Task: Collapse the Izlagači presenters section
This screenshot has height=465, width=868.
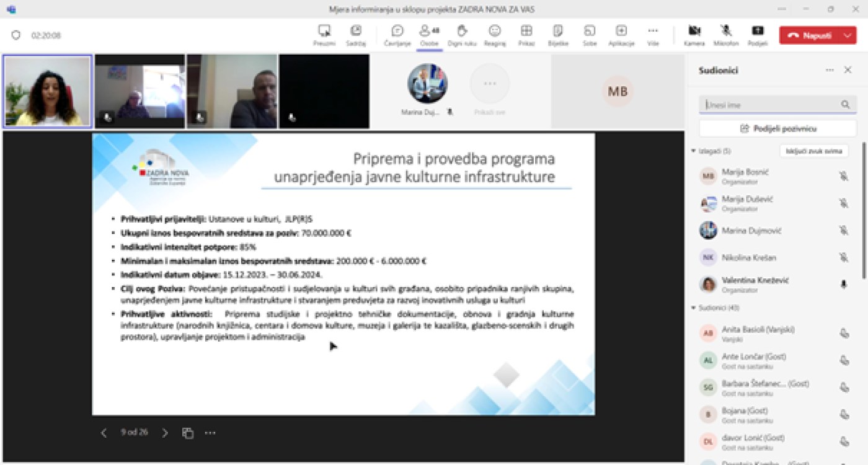Action: coord(694,151)
